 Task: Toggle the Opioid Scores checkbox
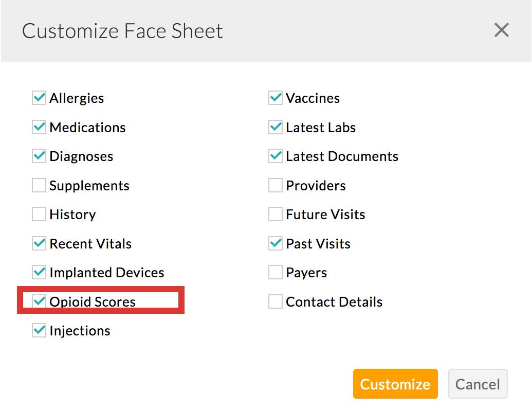pyautogui.click(x=39, y=301)
